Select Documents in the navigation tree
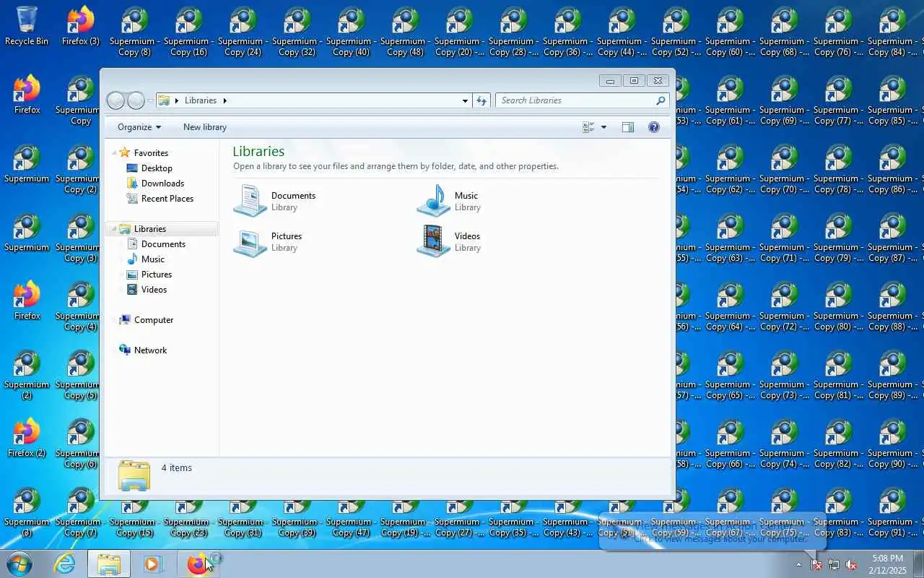This screenshot has height=578, width=924. (x=163, y=243)
